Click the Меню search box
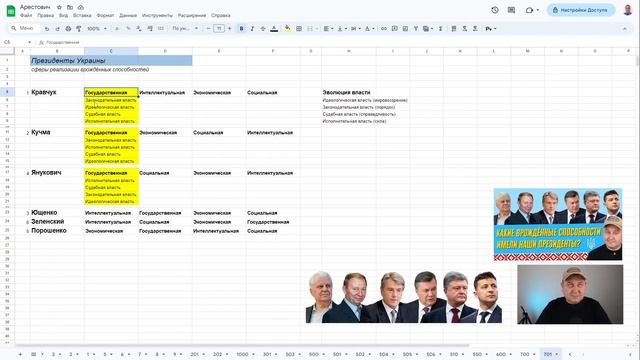This screenshot has height=360, width=640. 24,28
